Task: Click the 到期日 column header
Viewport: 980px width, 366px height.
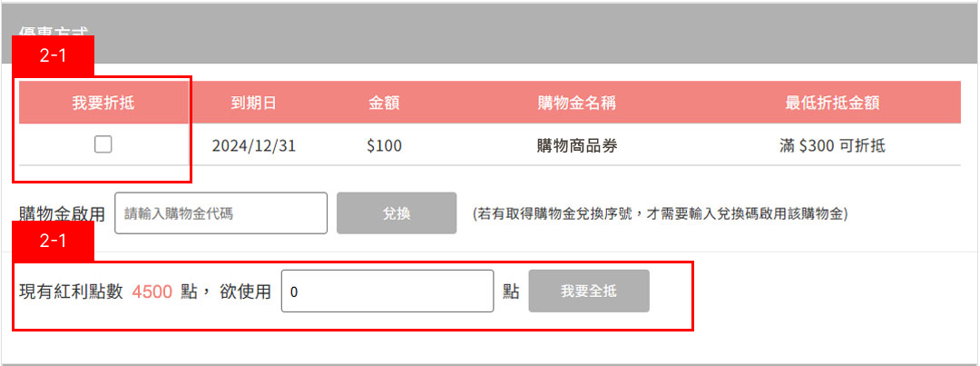Action: 253,103
